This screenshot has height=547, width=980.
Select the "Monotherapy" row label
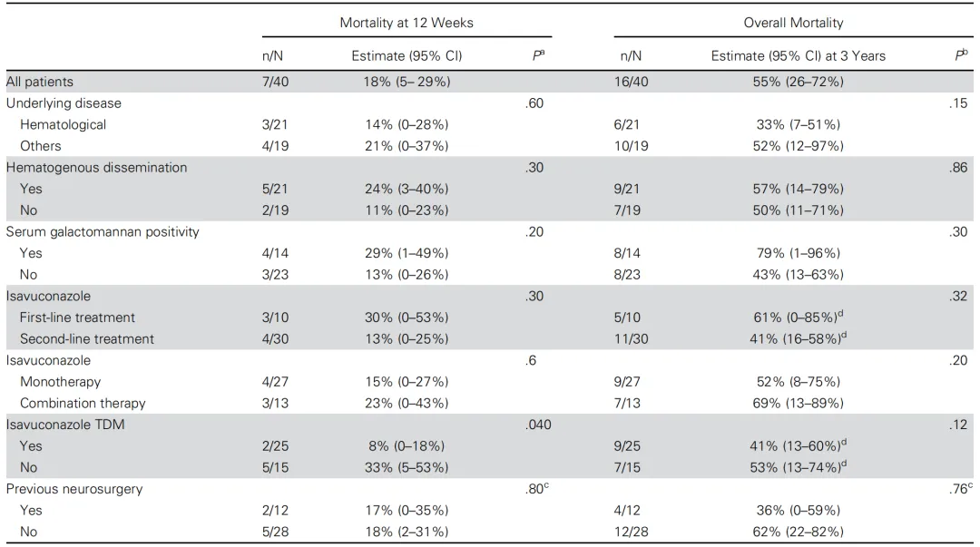pos(60,382)
